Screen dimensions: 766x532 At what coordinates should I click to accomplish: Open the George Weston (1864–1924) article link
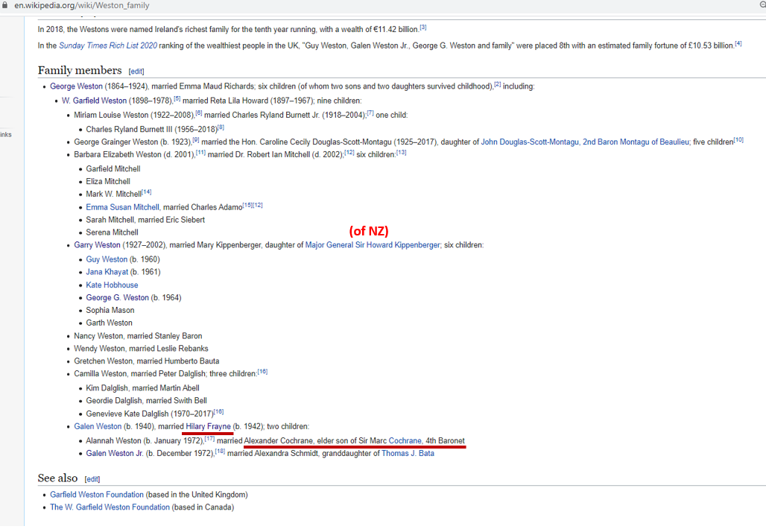pos(76,86)
